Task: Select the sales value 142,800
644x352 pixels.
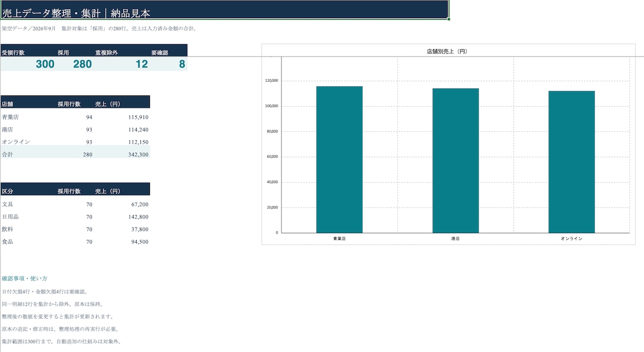Action: [138, 217]
